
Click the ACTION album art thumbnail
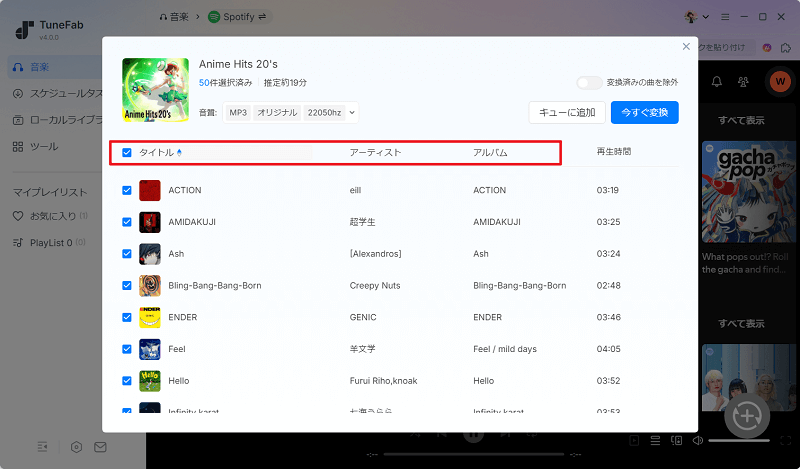coord(149,190)
